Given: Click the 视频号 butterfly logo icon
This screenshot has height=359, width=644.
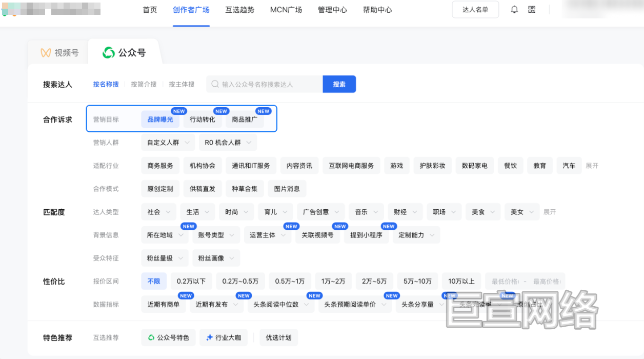Looking at the screenshot, I should click(46, 53).
